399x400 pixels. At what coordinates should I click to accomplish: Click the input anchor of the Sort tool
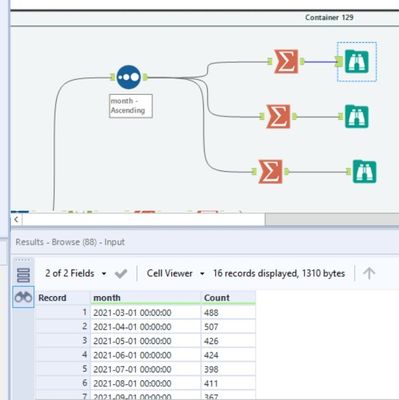tap(112, 77)
